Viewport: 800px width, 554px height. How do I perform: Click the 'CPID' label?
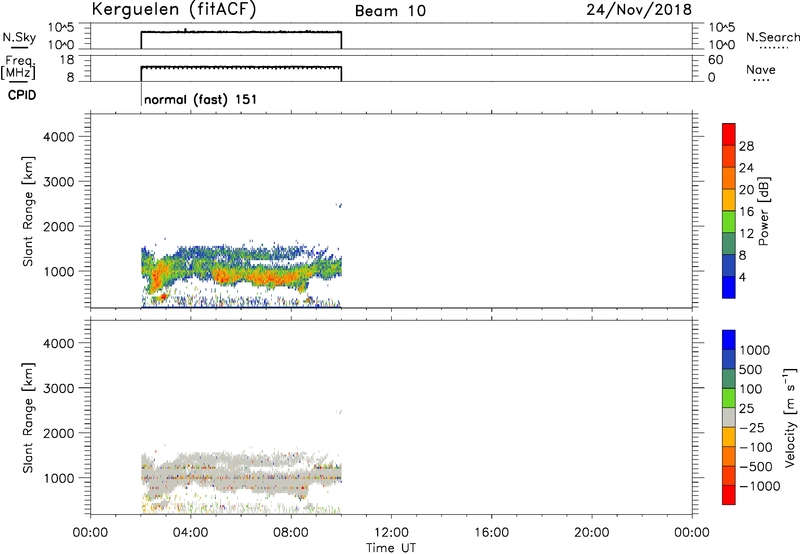[22, 95]
